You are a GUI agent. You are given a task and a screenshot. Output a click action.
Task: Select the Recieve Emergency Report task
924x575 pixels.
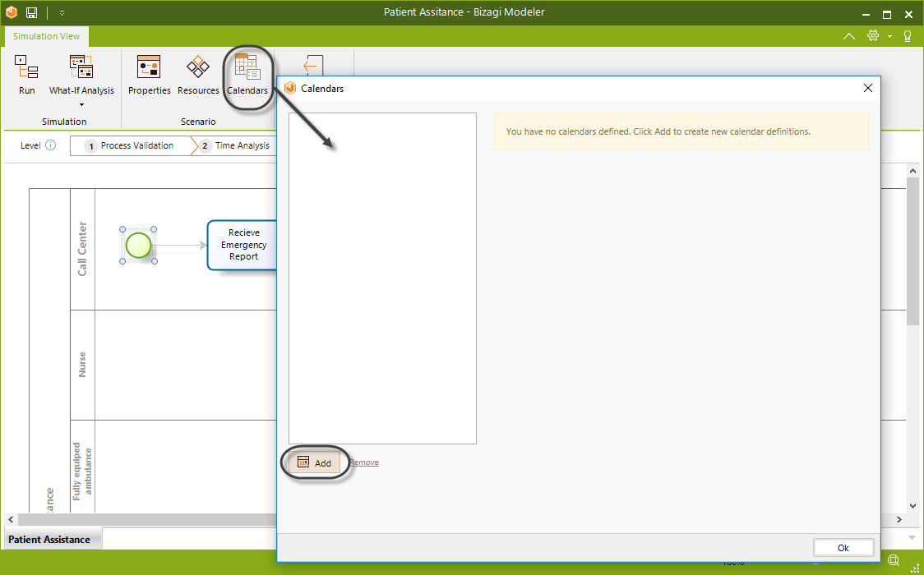pos(243,245)
